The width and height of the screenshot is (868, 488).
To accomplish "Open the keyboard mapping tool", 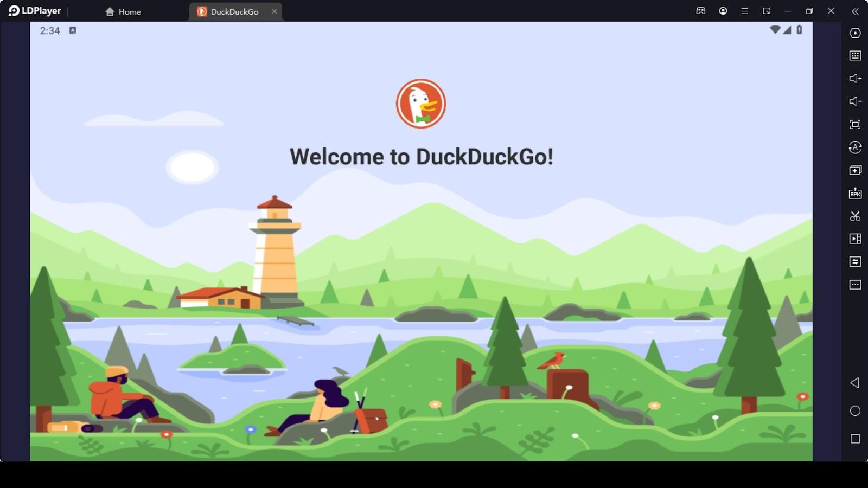I will coord(855,55).
